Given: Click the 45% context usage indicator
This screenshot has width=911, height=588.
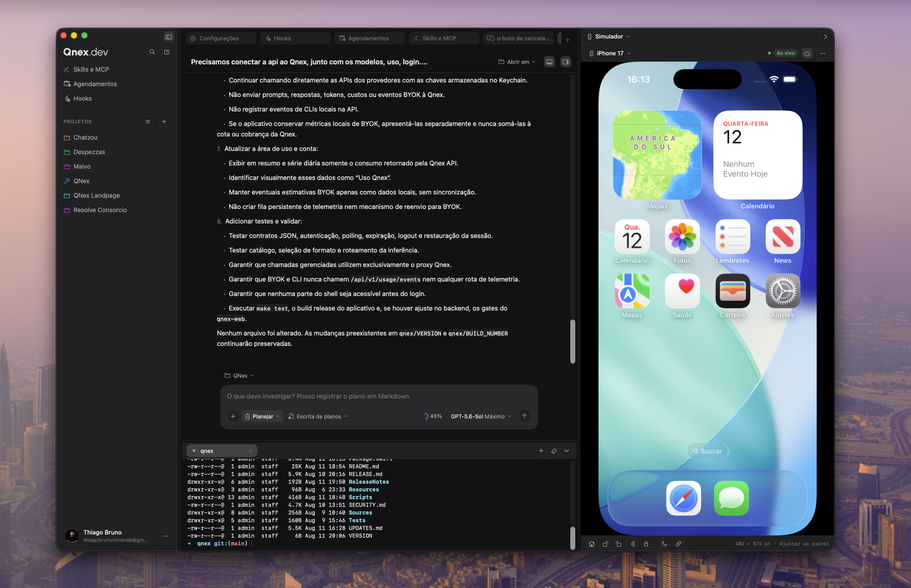Looking at the screenshot, I should click(x=432, y=416).
